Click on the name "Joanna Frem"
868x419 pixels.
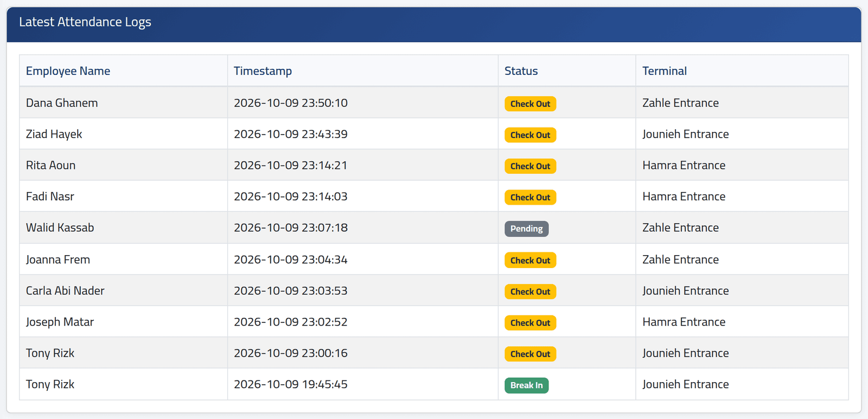coord(58,259)
